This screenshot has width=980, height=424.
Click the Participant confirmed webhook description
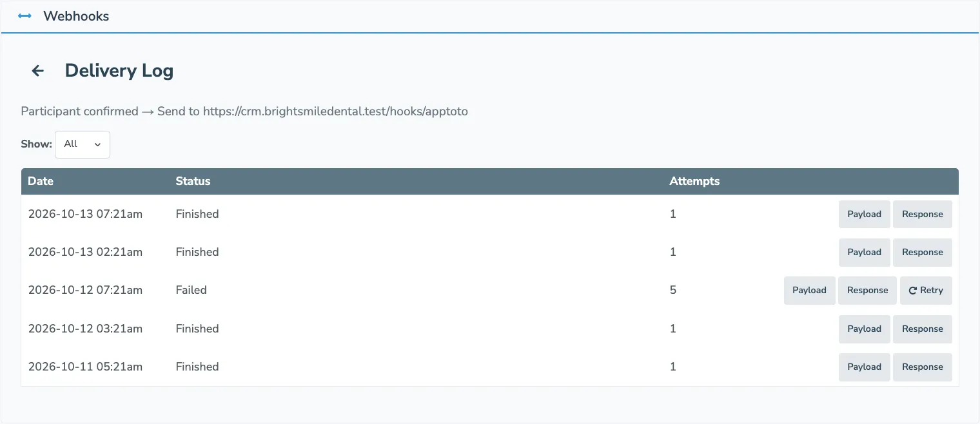[244, 111]
